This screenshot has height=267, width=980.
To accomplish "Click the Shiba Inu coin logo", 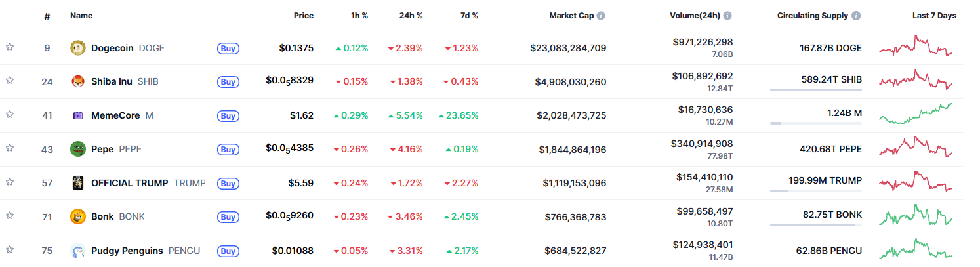I will pyautogui.click(x=78, y=82).
